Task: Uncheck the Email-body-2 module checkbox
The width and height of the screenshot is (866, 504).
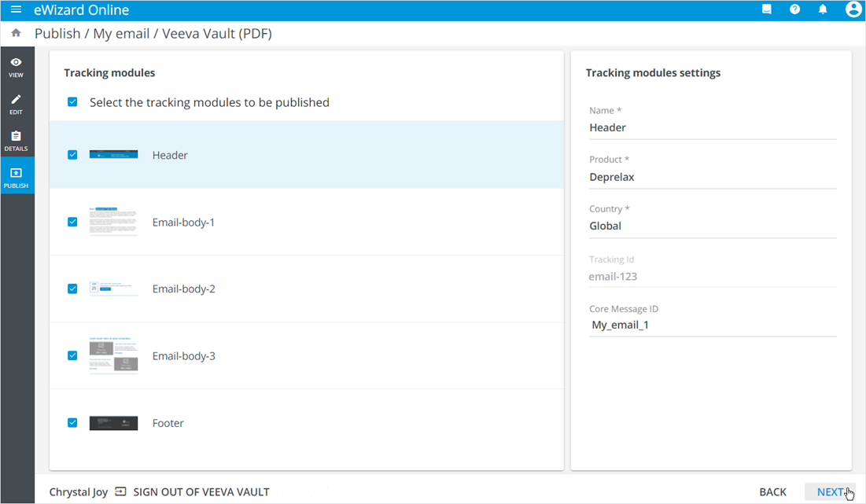Action: (72, 289)
